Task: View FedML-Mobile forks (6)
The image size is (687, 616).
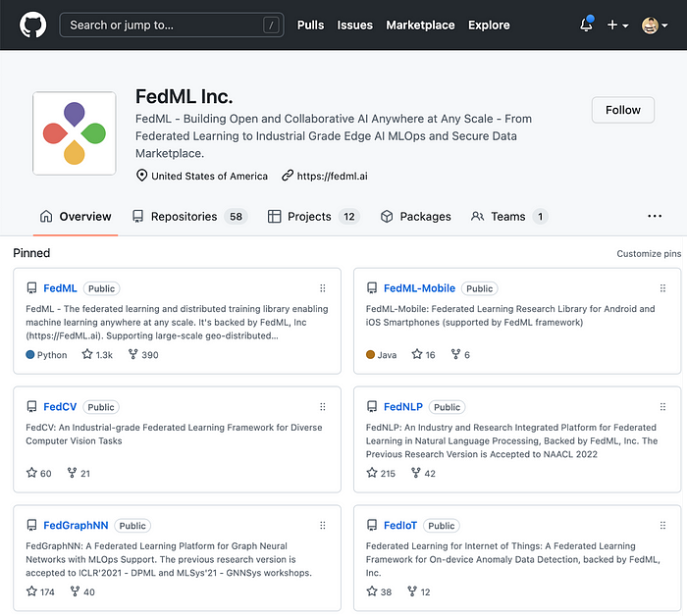Action: [x=460, y=355]
